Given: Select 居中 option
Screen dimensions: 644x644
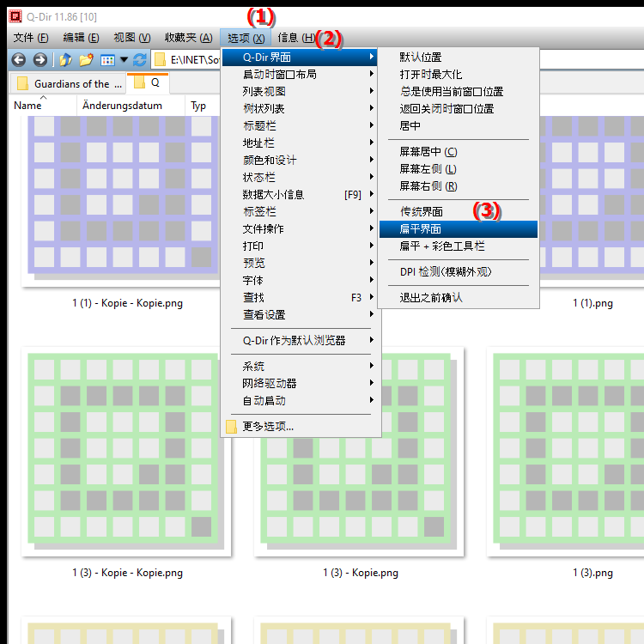Looking at the screenshot, I should pos(459,125).
